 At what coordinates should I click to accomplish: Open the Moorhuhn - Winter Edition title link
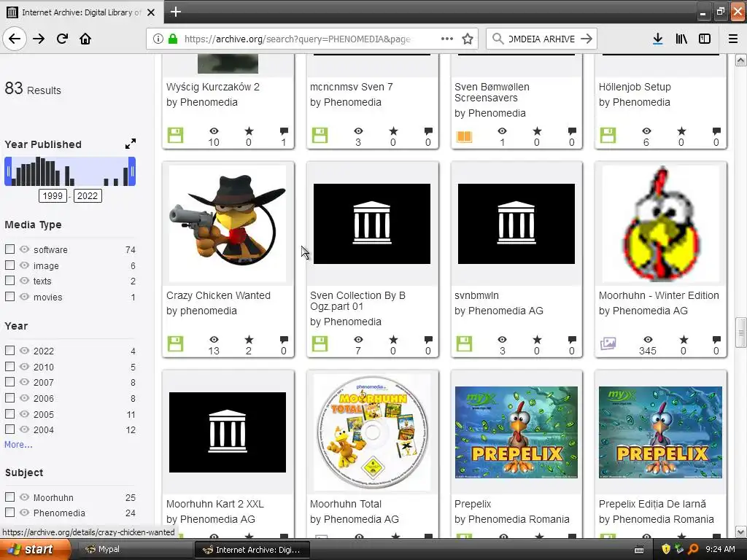(x=659, y=295)
